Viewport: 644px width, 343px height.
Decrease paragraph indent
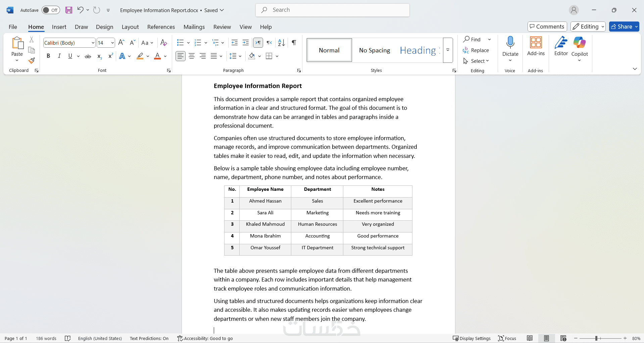point(235,43)
